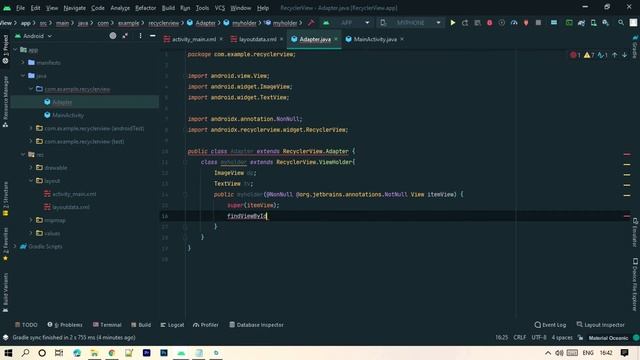
Task: Open the Device File Explorer side panel
Action: [635, 284]
